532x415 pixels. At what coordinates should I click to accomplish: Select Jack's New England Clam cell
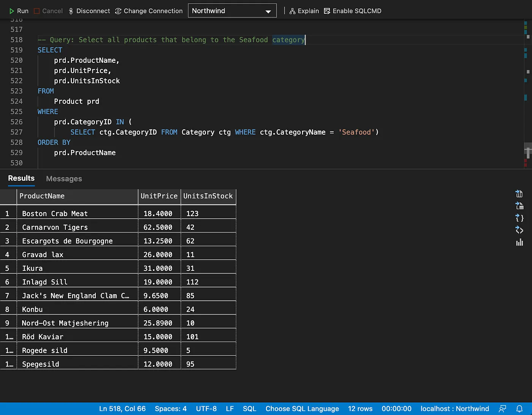(78, 296)
